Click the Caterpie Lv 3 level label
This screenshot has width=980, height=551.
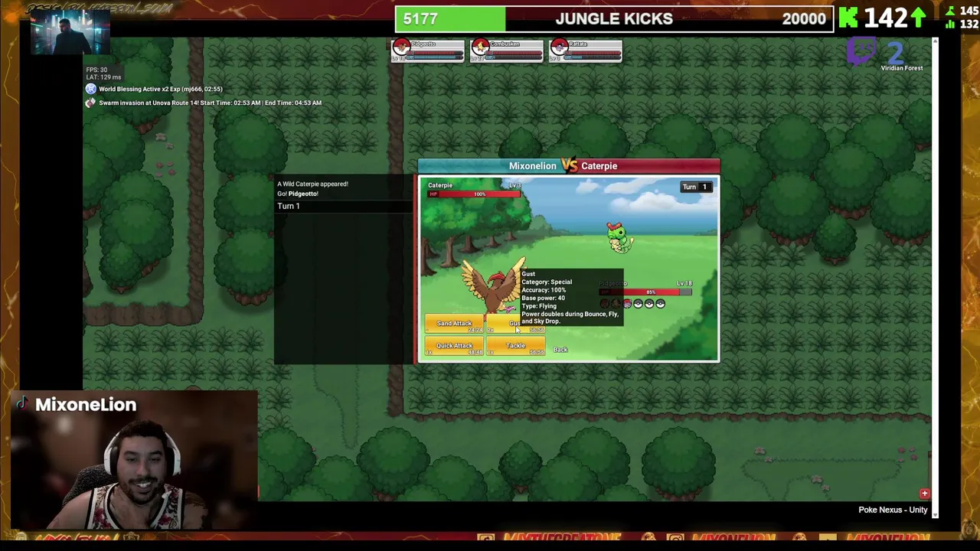click(514, 185)
